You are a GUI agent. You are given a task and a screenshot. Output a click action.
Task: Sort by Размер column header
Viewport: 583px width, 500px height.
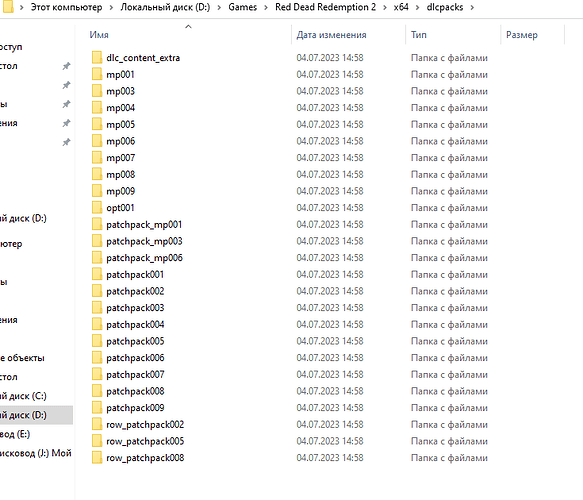point(522,35)
